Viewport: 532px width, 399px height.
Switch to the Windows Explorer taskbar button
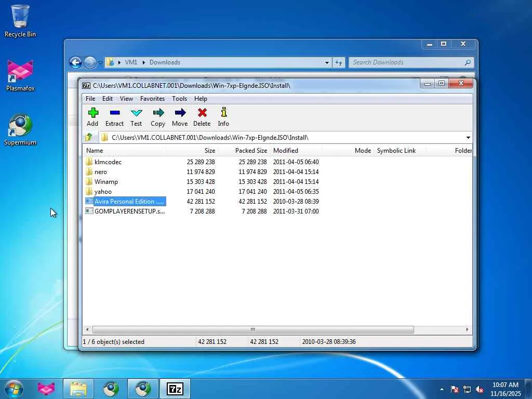click(x=78, y=389)
